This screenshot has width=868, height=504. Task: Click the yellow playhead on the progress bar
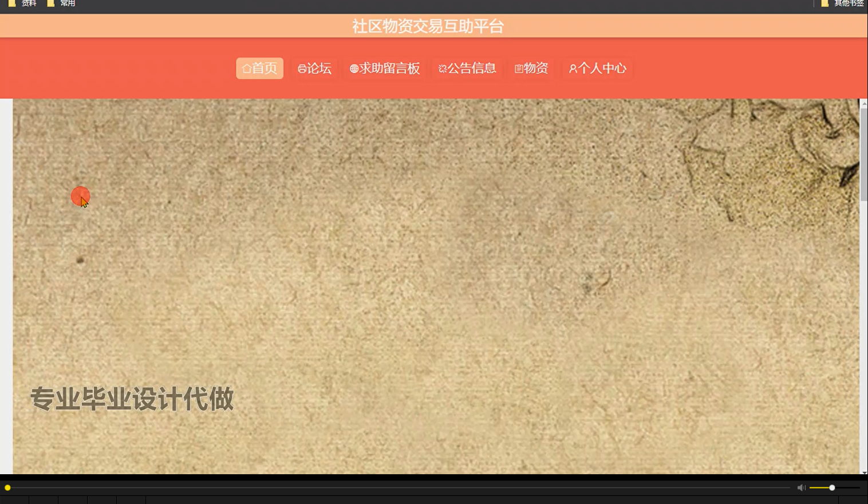(7, 487)
